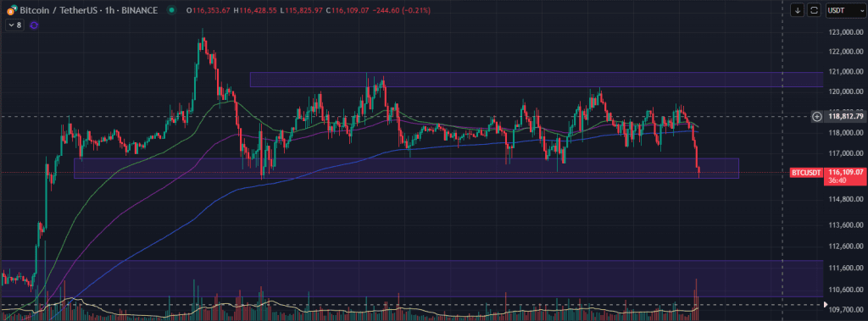
Task: Click the 111,600.00 price scale label
Action: tap(847, 268)
